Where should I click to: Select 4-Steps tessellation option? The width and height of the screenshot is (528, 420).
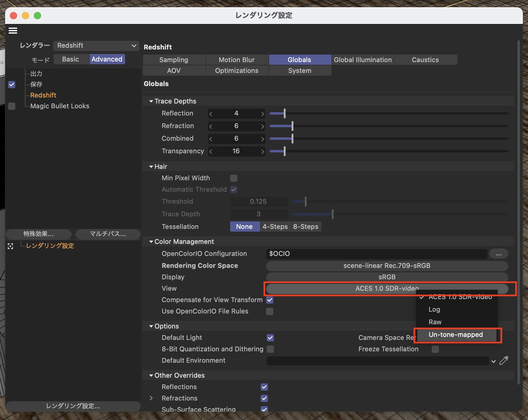click(275, 227)
